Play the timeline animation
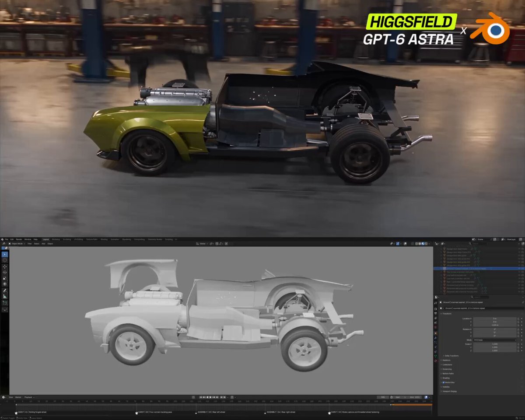The width and height of the screenshot is (525, 420). click(210, 397)
